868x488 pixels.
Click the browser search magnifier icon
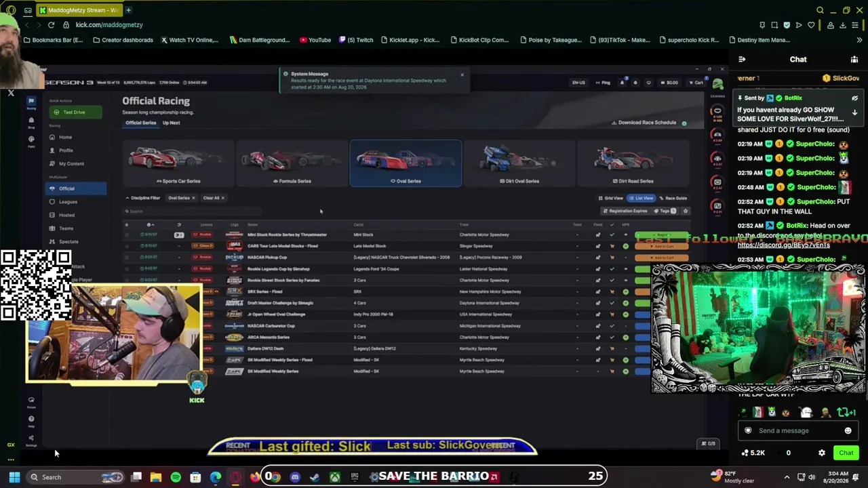click(820, 10)
